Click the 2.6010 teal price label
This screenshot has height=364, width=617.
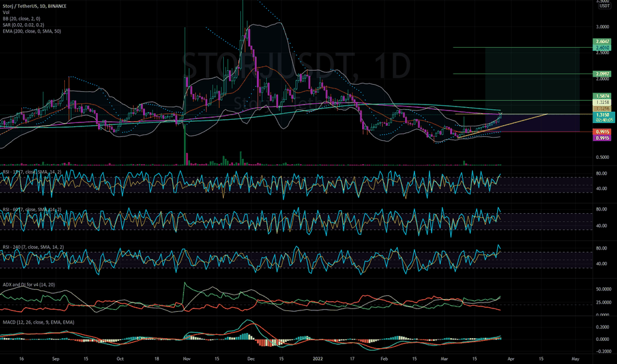602,48
